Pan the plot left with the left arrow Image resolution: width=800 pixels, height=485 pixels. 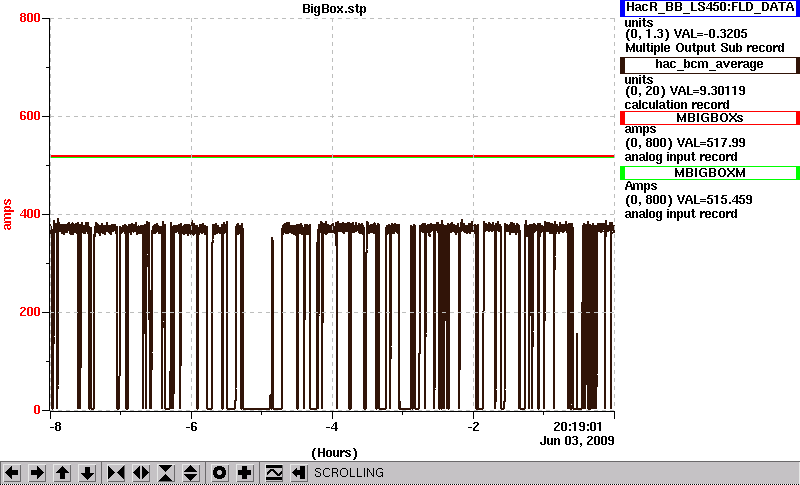12,473
